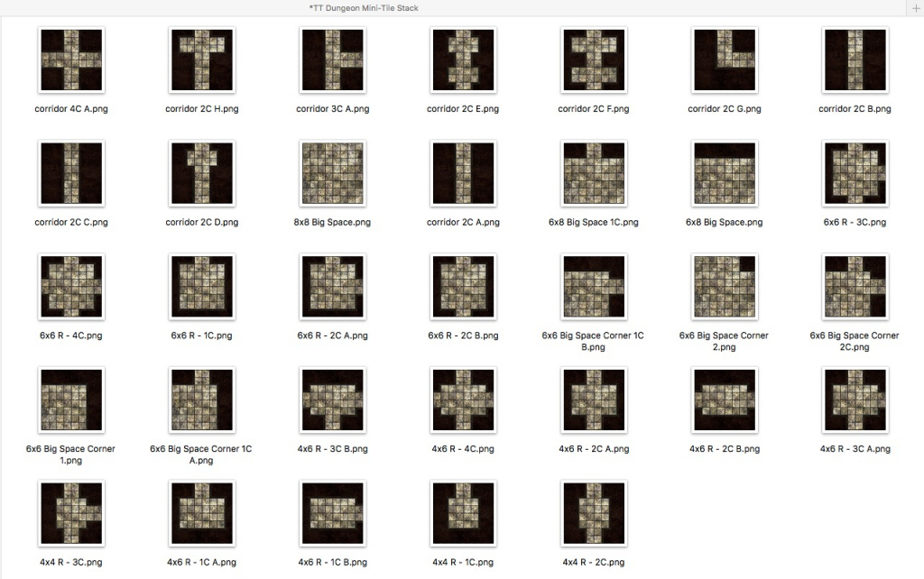
Task: Click the 4x6 R - 3C A.png filename label
Action: pyautogui.click(x=855, y=449)
